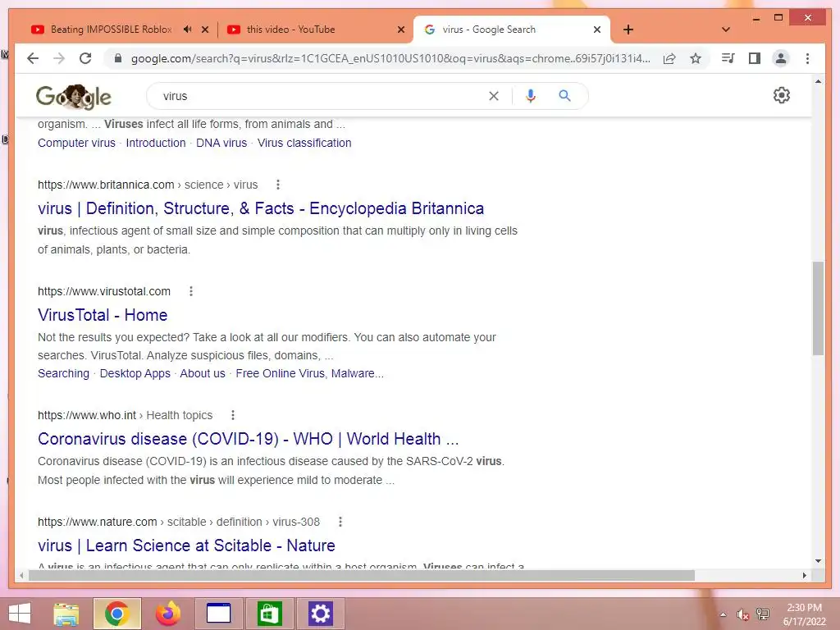Bookmark this page with the star icon
The image size is (840, 630).
[x=696, y=58]
